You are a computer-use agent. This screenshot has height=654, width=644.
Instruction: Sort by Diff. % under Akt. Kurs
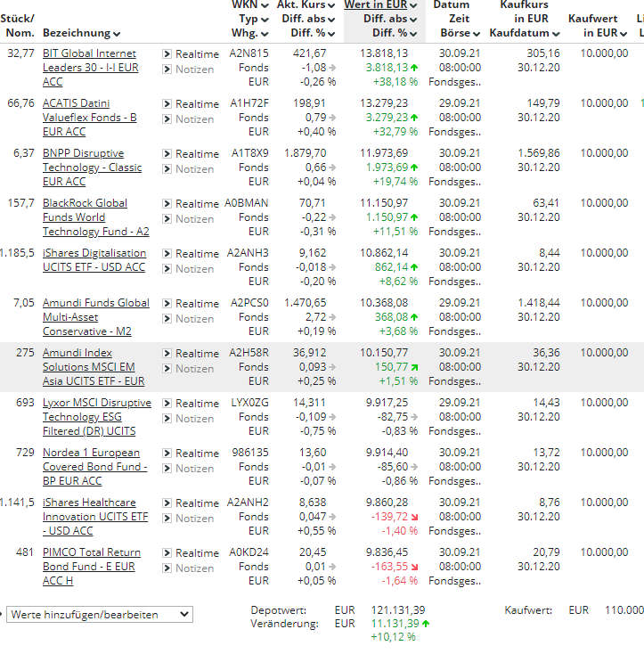click(x=313, y=33)
